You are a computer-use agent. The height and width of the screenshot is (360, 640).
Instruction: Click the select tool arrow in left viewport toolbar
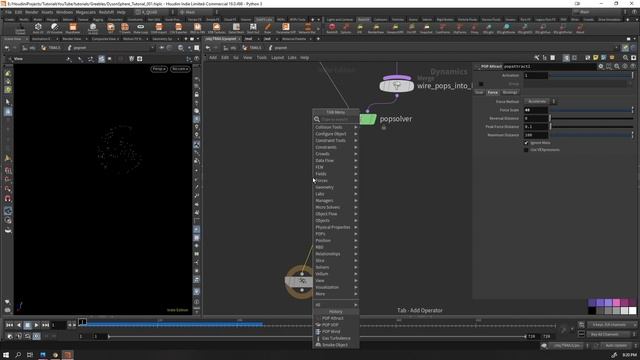point(8,102)
